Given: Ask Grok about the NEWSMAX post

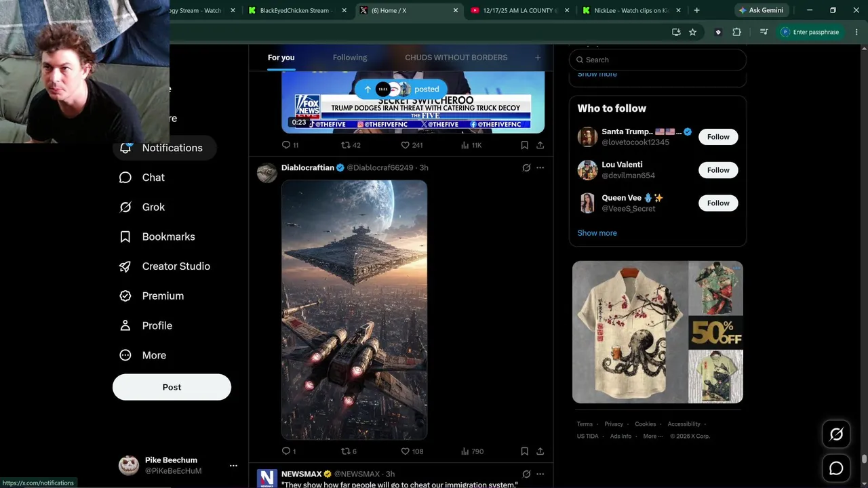Looking at the screenshot, I should click(526, 474).
